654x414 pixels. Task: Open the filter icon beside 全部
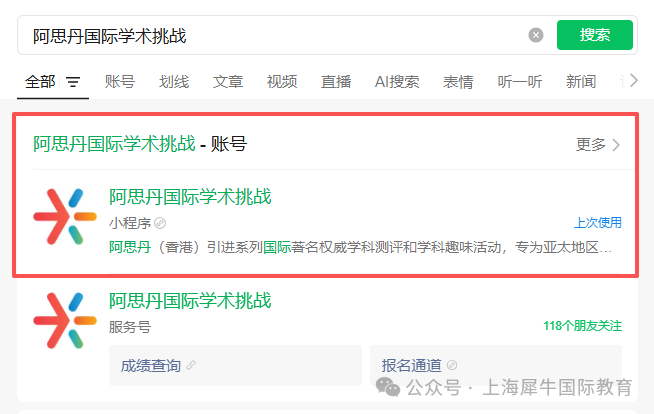pos(73,82)
